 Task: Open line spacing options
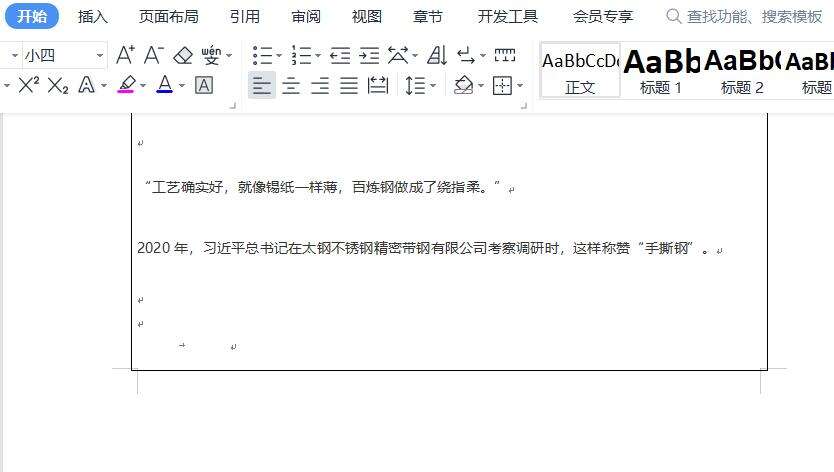pyautogui.click(x=415, y=85)
